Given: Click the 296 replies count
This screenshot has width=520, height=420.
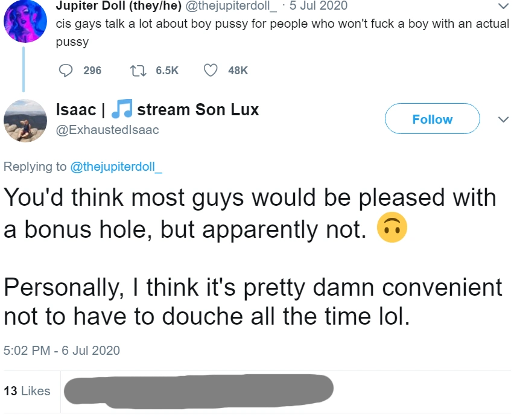Looking at the screenshot, I should pyautogui.click(x=92, y=71).
